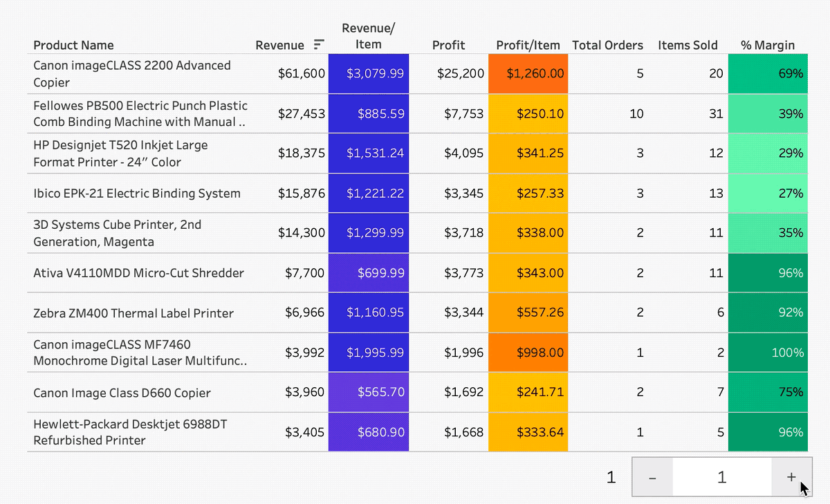Click the $557.26 profit per item cell
Viewport: 830px width, 504px height.
pyautogui.click(x=528, y=313)
